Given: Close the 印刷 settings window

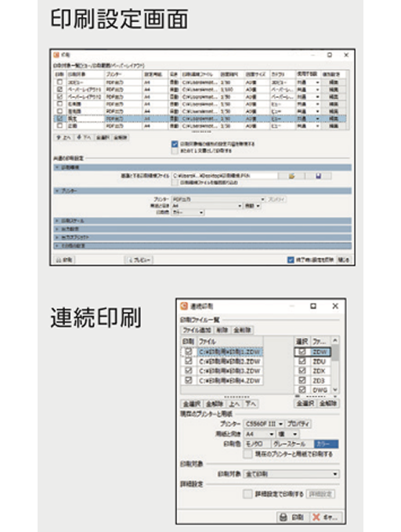Looking at the screenshot, I should [346, 55].
